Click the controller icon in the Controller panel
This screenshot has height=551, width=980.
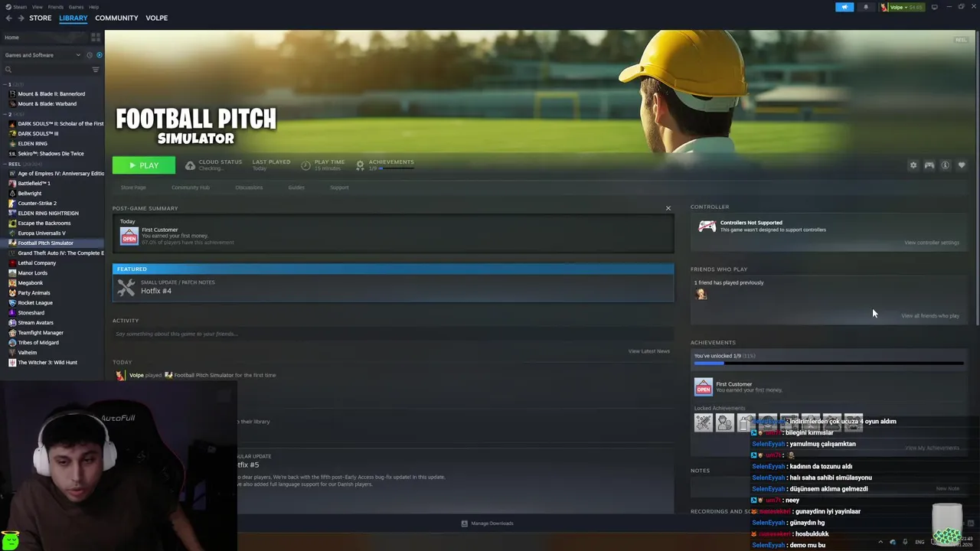point(707,227)
